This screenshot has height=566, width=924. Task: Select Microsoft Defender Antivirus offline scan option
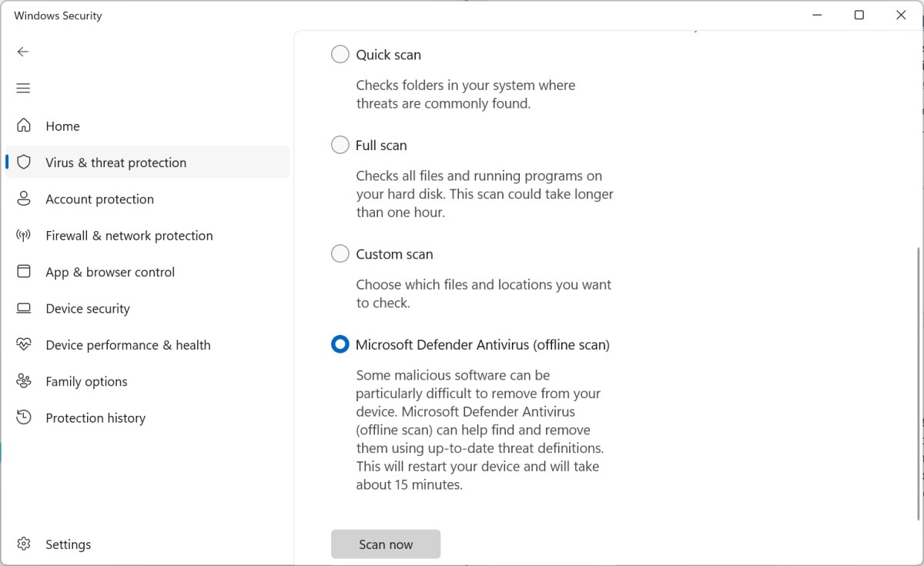click(x=340, y=344)
